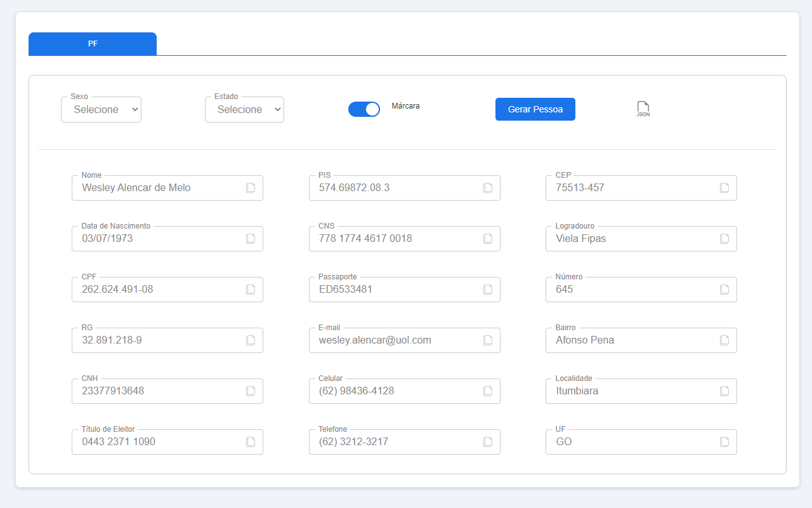
Task: Copy the UF field value
Action: [x=724, y=442]
